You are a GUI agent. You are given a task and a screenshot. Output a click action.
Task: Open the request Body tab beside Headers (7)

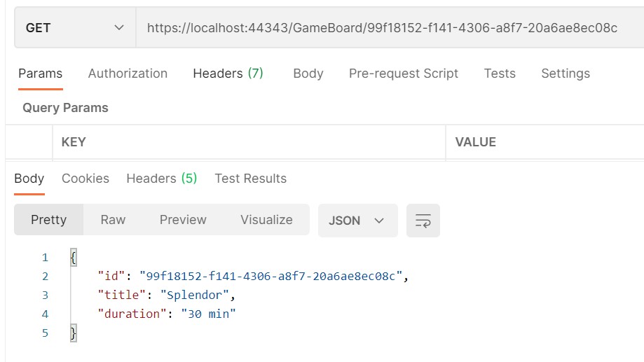308,74
